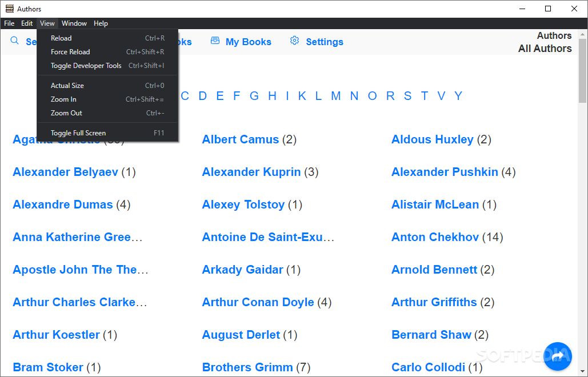Click the search magnifier icon
Viewport: 588px width, 377px height.
pos(15,41)
